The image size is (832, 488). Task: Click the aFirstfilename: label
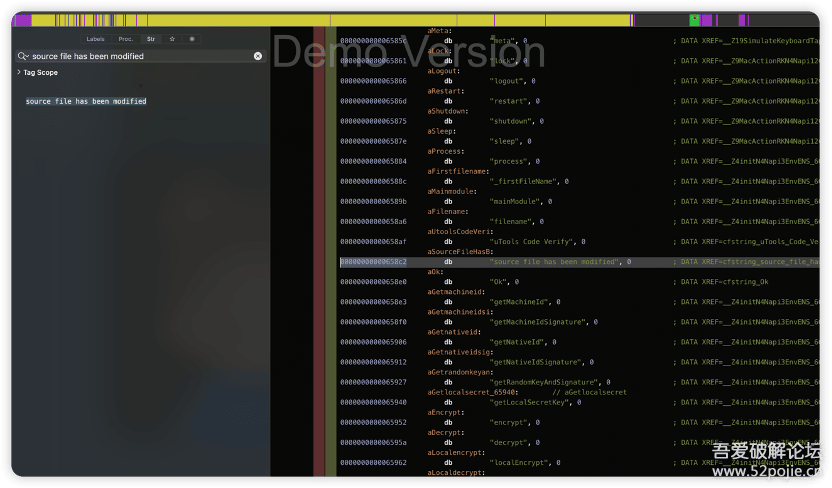458,171
